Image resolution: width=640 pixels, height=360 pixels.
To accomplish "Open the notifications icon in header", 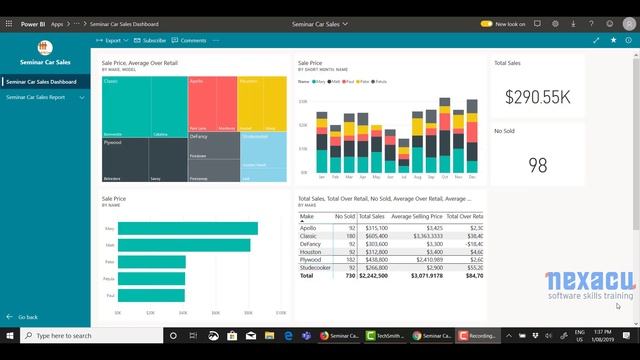I will click(x=537, y=24).
